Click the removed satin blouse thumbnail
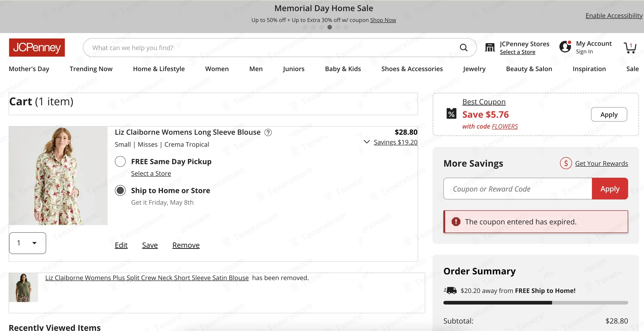Viewport: 644px width, 331px height. coord(24,287)
